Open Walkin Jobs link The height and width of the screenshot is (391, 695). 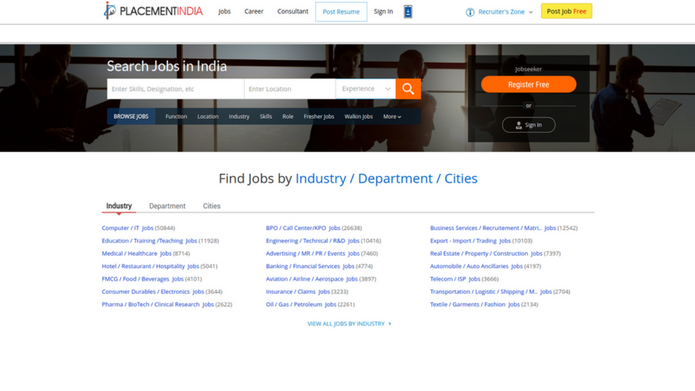click(358, 117)
